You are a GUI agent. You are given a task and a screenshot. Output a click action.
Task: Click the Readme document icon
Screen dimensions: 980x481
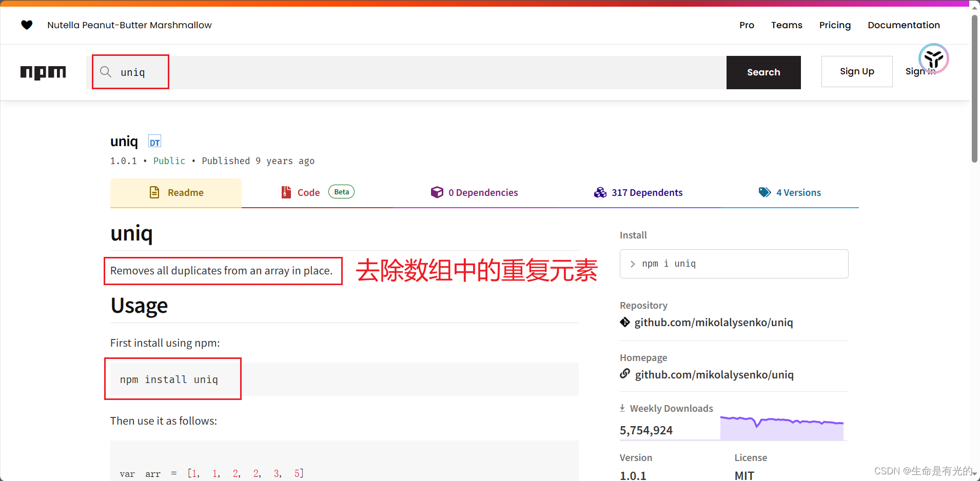click(154, 192)
